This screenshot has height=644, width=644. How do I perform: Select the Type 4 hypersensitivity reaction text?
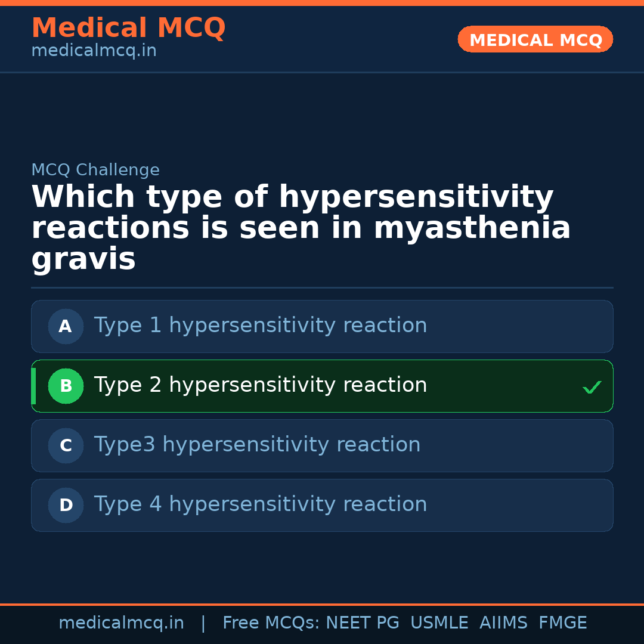[261, 504]
